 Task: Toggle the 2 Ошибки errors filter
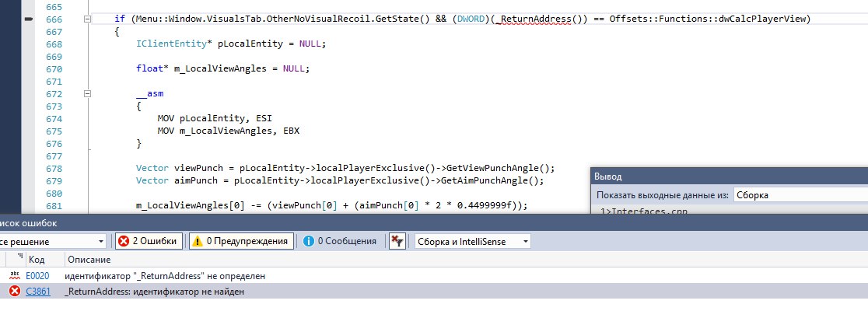click(x=148, y=241)
